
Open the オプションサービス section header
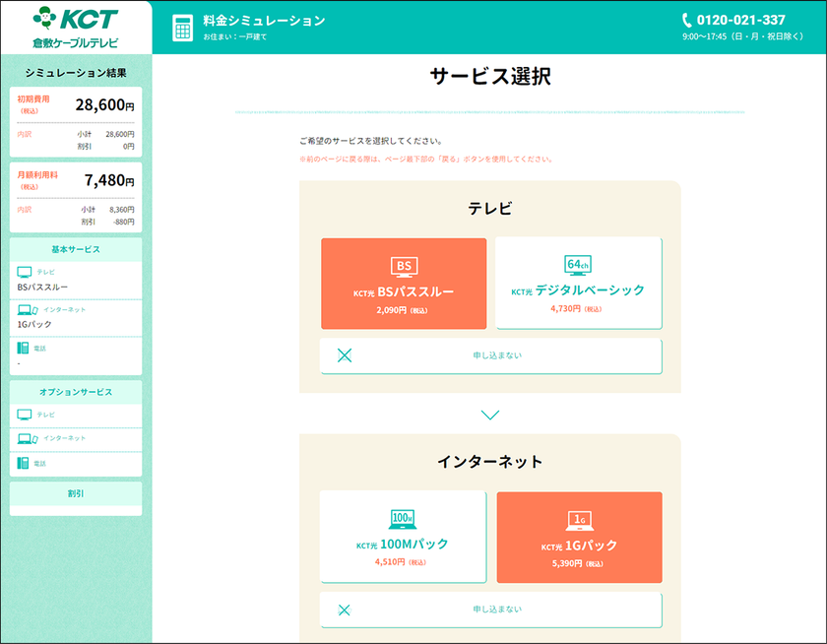click(76, 392)
